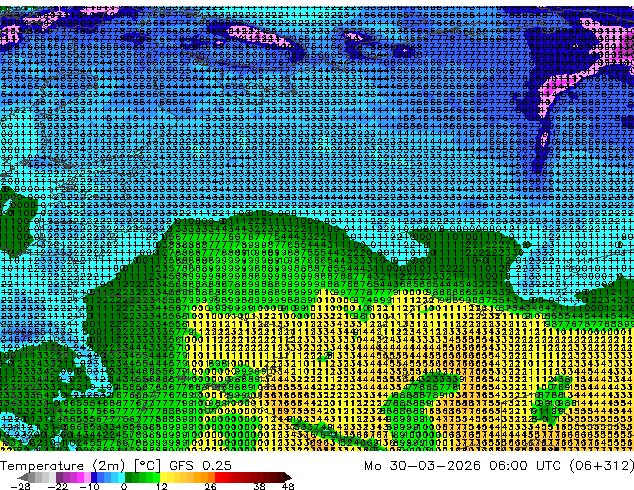Click the '26' legend value

tap(210, 486)
